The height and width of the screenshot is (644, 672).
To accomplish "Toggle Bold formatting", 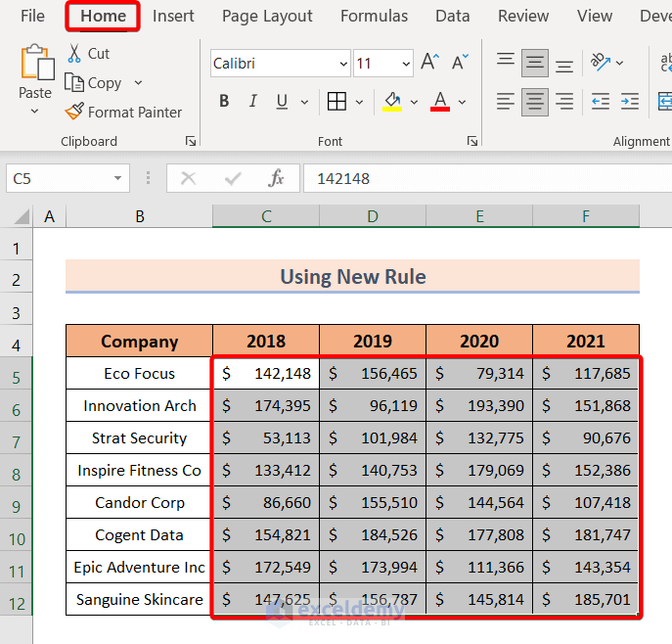I will click(224, 102).
